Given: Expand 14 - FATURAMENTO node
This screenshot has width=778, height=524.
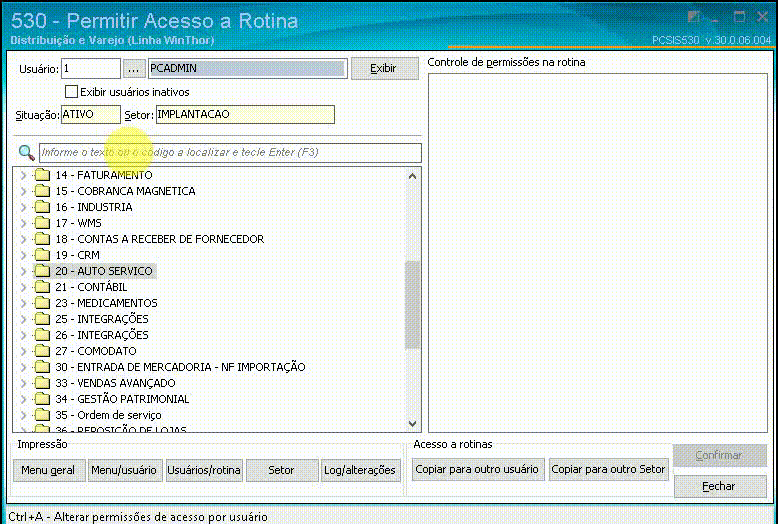Looking at the screenshot, I should [x=23, y=175].
